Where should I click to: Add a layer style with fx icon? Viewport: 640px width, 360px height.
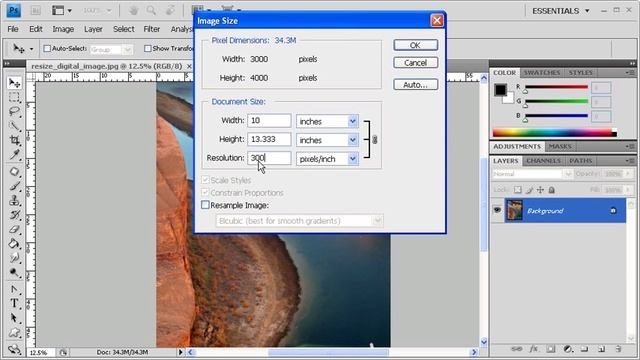[533, 349]
